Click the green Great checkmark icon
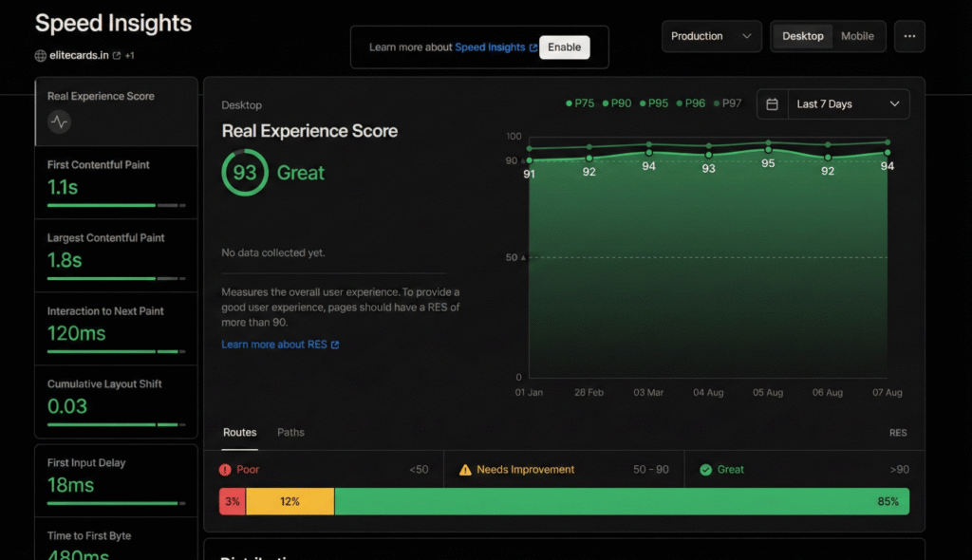This screenshot has height=560, width=972. click(705, 470)
